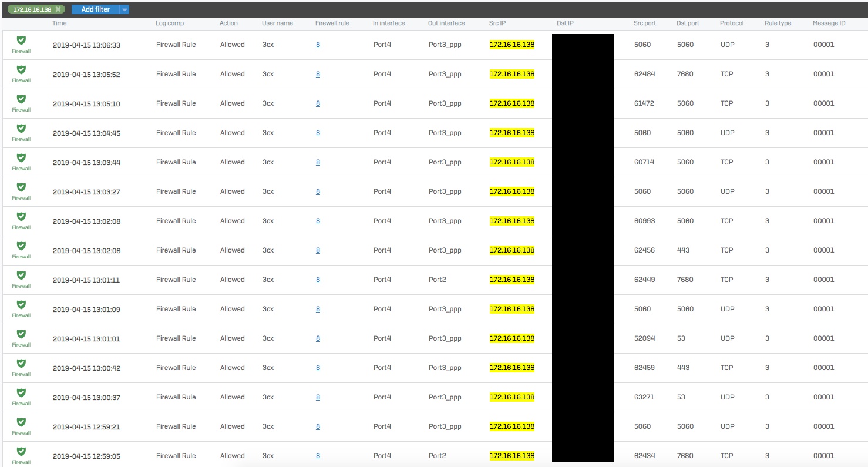Open firewall rule 8 link in 13:06:33 row

tap(318, 45)
